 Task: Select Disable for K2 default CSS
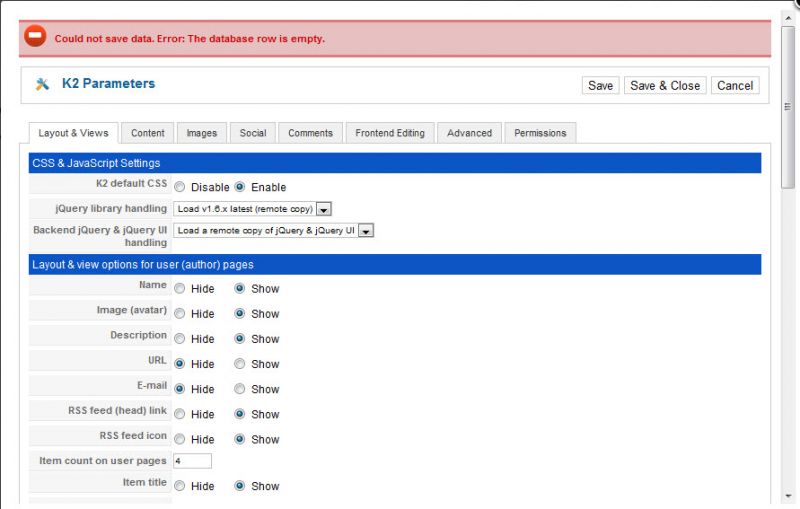[x=180, y=187]
